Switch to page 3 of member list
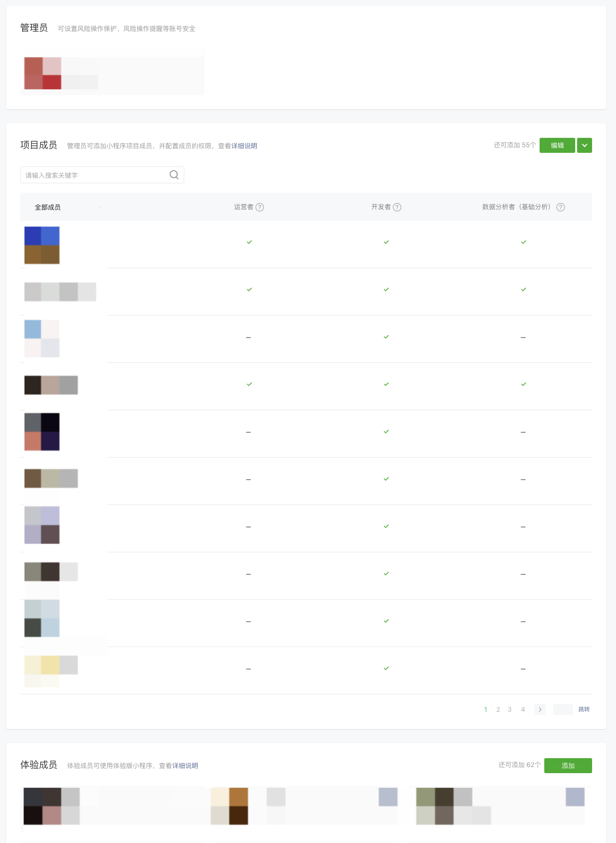This screenshot has height=843, width=616. 510,709
